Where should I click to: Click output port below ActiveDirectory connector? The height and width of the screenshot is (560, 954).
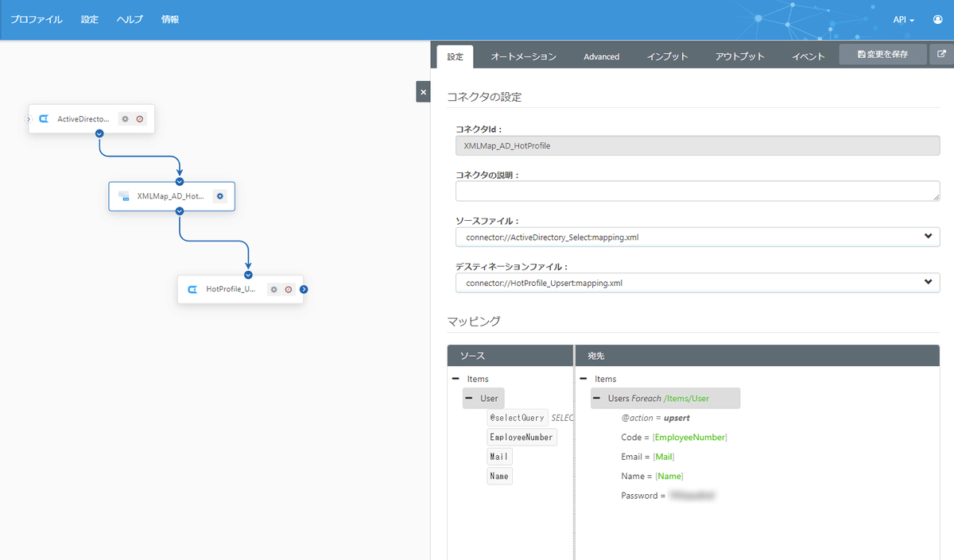tap(99, 134)
